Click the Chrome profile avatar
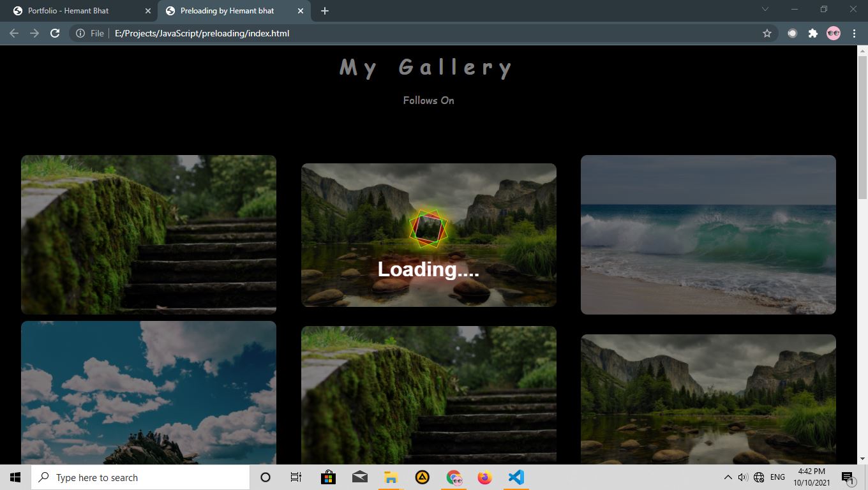Screen dimensions: 868x490 (x=834, y=33)
